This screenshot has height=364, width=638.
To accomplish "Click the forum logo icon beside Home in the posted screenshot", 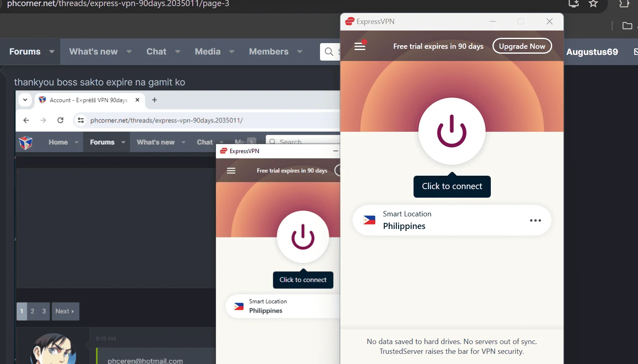I will [26, 143].
